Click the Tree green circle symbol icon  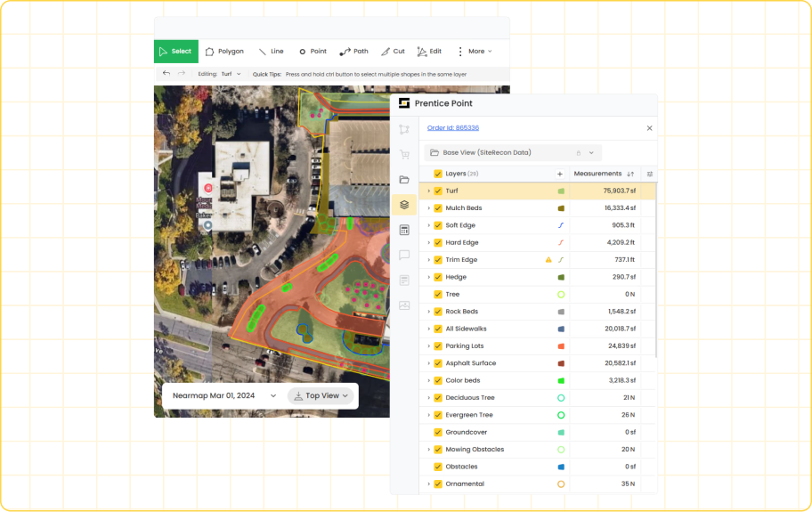(561, 295)
